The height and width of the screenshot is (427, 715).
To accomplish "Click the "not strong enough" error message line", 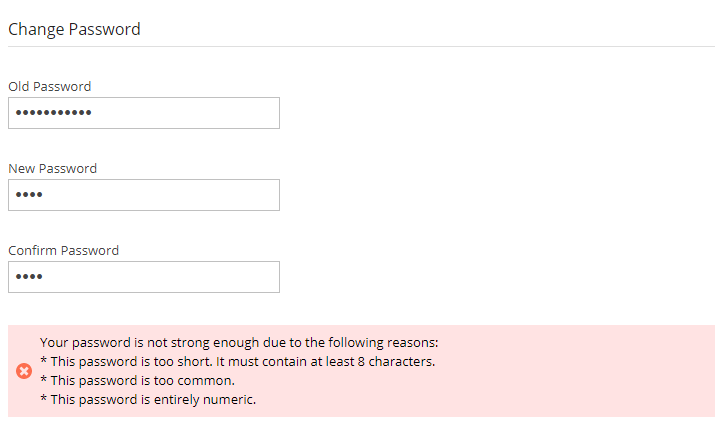I will coord(239,342).
